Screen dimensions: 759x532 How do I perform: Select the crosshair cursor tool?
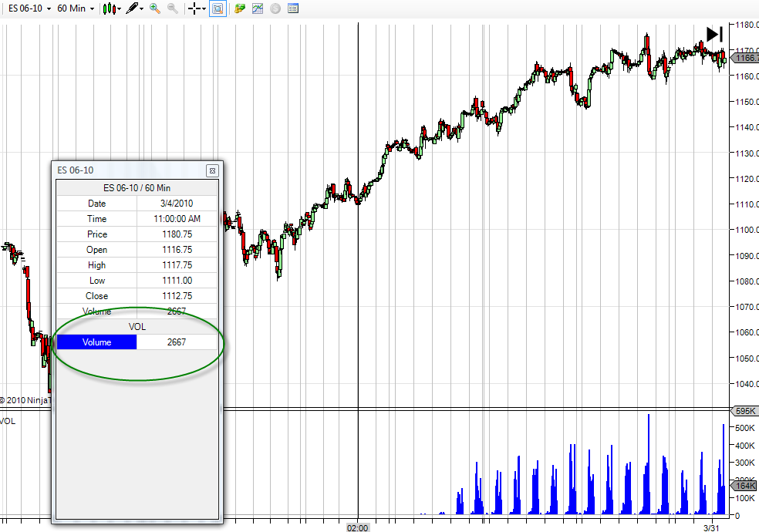(x=194, y=8)
